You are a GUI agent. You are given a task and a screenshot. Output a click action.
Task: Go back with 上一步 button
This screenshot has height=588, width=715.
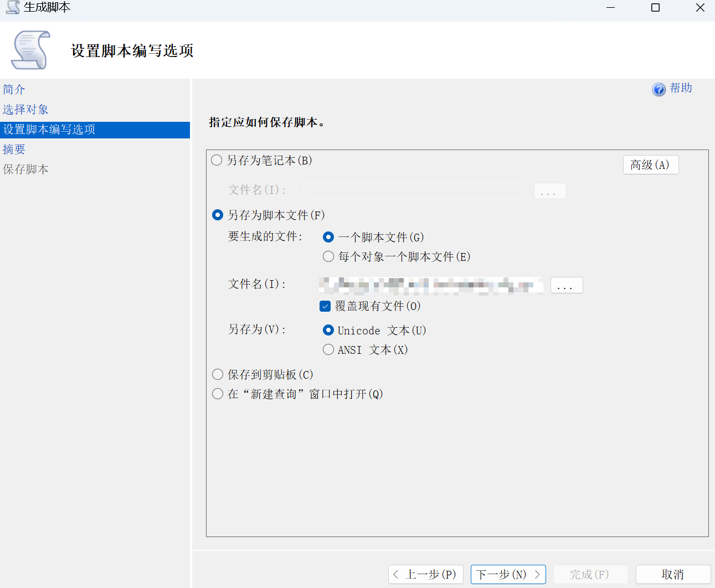point(425,574)
